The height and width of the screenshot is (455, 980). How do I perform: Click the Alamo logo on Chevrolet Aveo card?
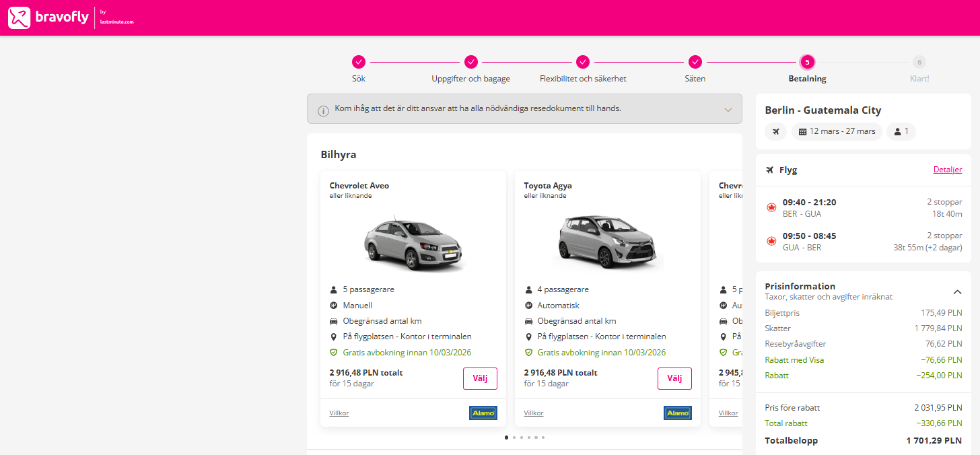click(x=483, y=413)
